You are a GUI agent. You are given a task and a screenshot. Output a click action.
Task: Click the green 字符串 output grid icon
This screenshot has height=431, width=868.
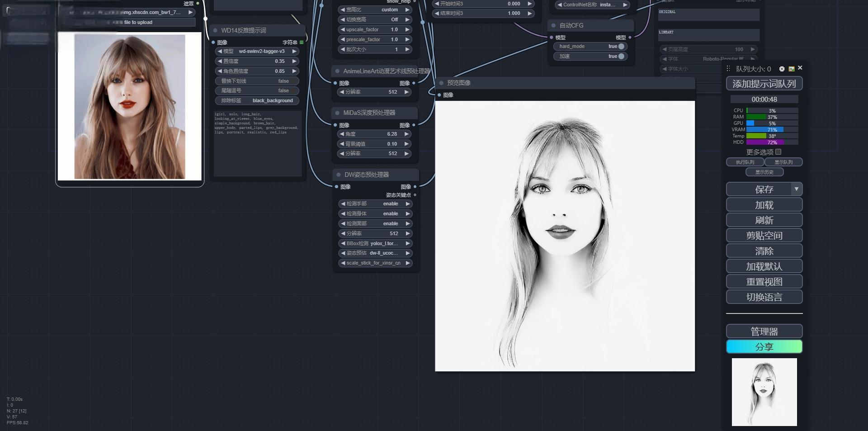(x=302, y=43)
